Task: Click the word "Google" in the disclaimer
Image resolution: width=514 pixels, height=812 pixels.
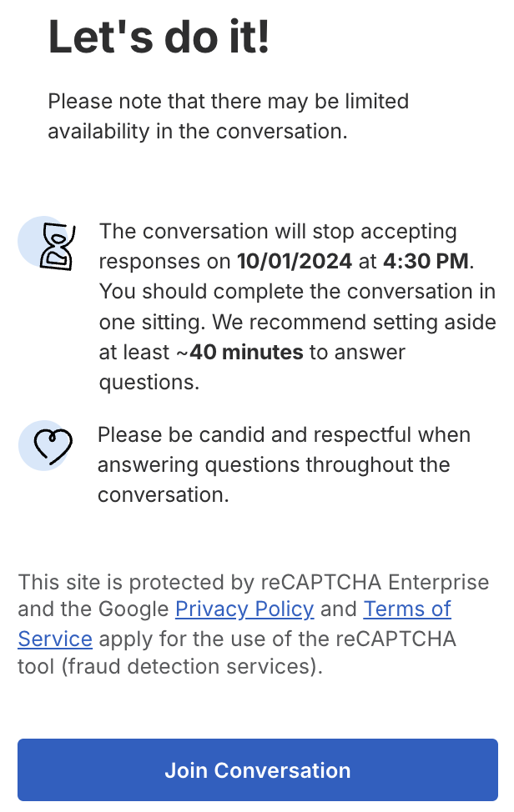Action: pos(134,609)
